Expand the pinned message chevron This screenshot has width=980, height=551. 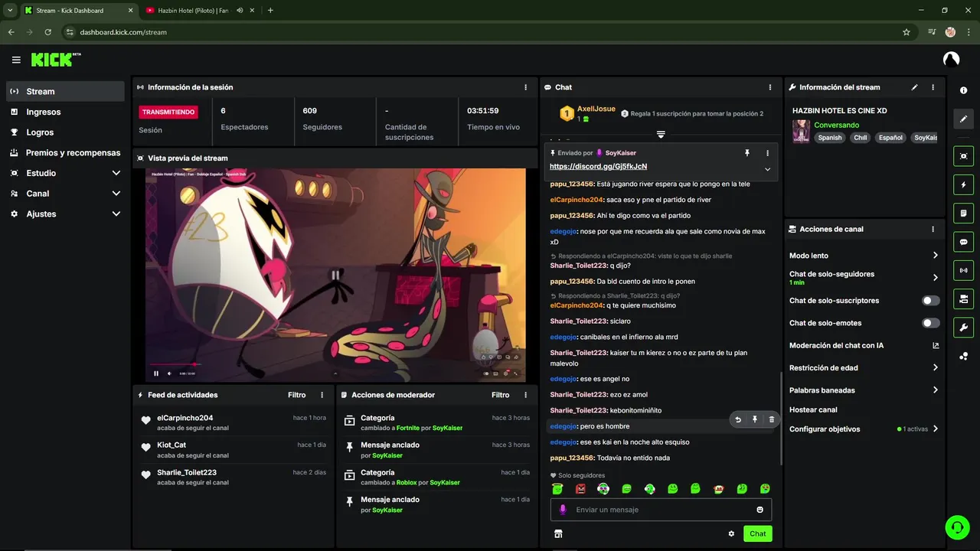click(767, 169)
